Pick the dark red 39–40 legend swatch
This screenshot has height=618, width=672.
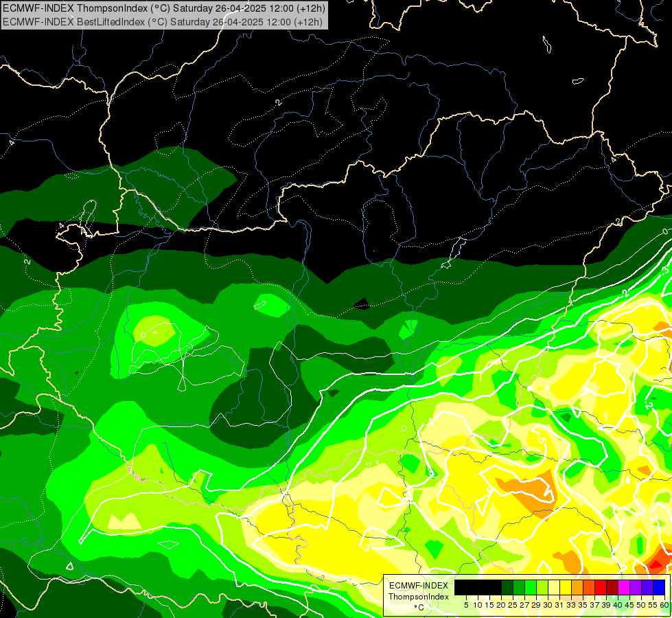pos(612,587)
